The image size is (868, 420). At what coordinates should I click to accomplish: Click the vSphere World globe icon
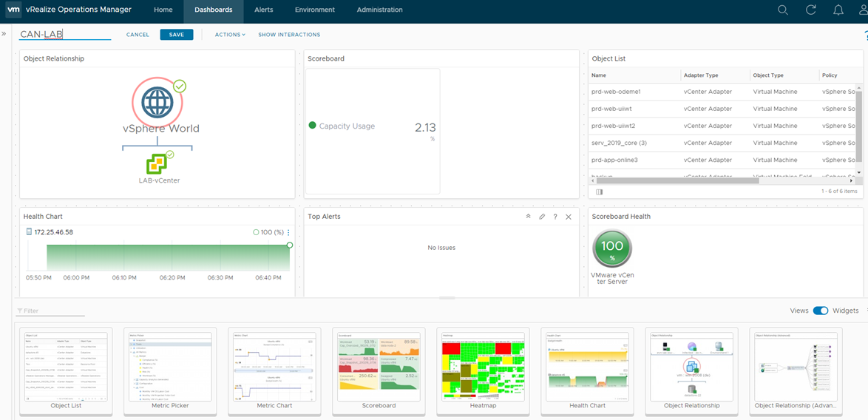pos(157,102)
